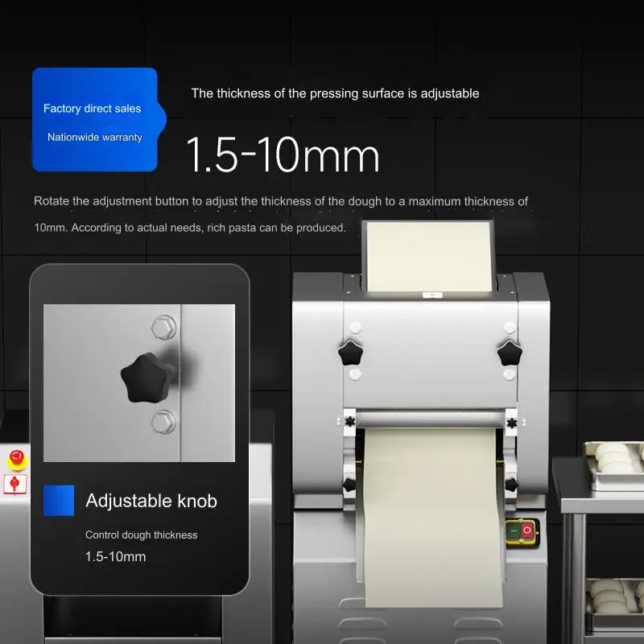Viewport: 644px width, 644px height.
Task: Click the 'Factory direct sales' text
Action: pos(92,109)
